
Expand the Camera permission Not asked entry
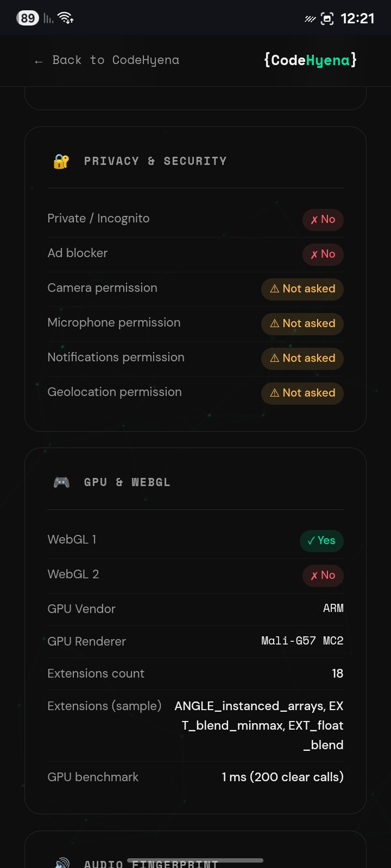point(302,289)
